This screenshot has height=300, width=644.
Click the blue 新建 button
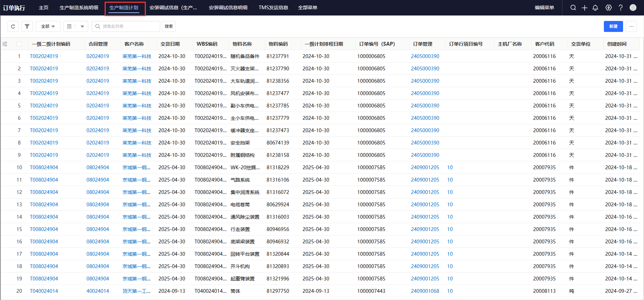point(613,26)
